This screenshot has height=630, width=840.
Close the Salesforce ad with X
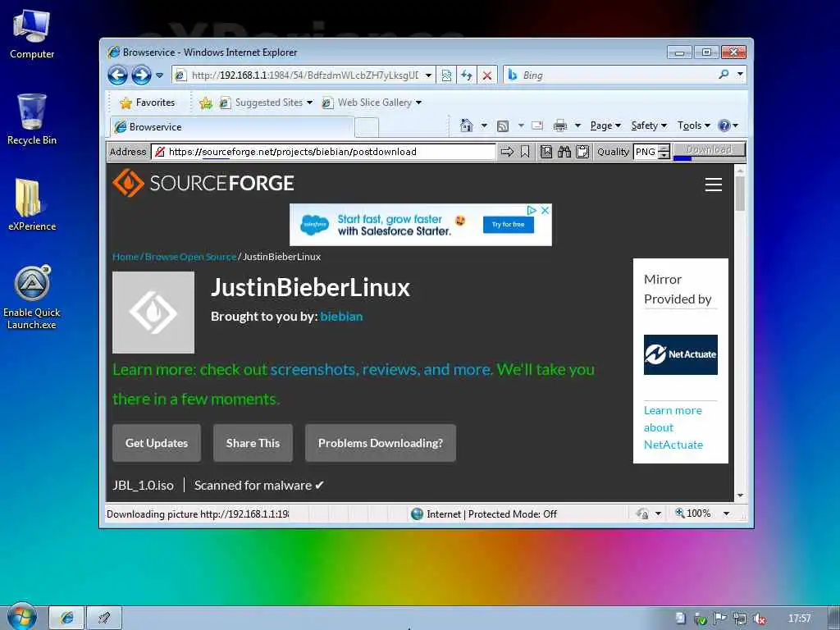[x=545, y=211]
